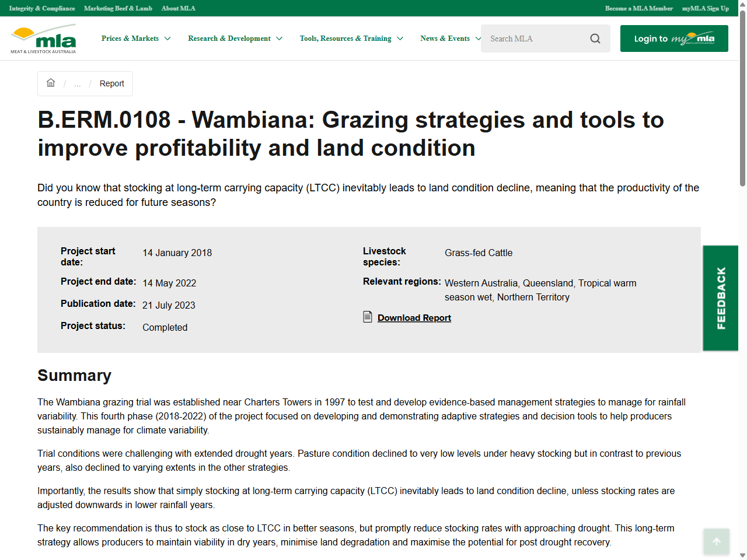Click Integrity & Compliance

coord(41,8)
